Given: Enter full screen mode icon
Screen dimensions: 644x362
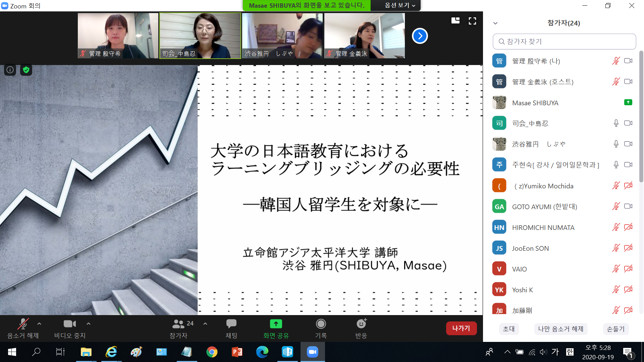Looking at the screenshot, I should pyautogui.click(x=472, y=21).
